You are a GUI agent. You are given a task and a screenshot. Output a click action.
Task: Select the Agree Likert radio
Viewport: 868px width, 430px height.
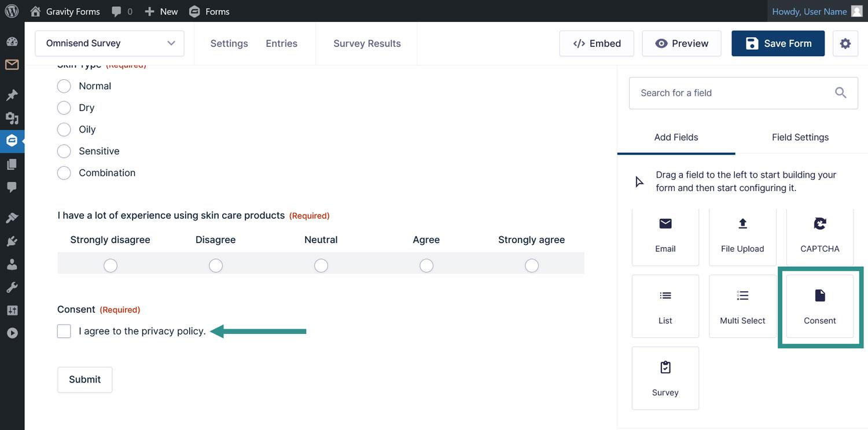click(x=426, y=266)
